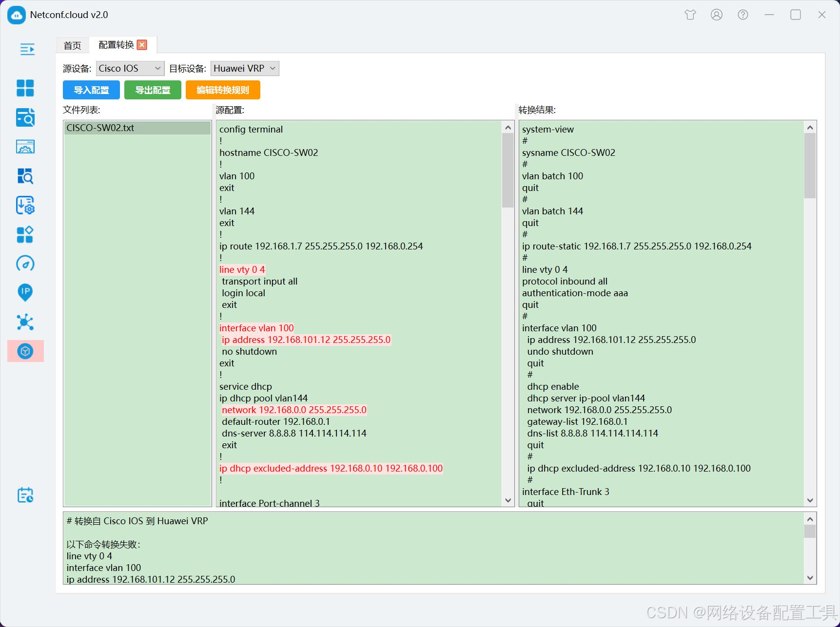Open the user account icon

[x=717, y=15]
